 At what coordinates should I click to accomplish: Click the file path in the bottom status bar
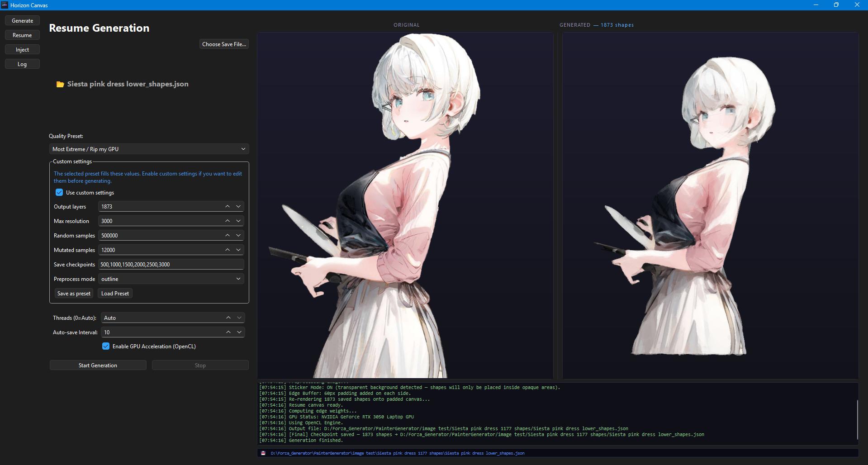(x=398, y=453)
